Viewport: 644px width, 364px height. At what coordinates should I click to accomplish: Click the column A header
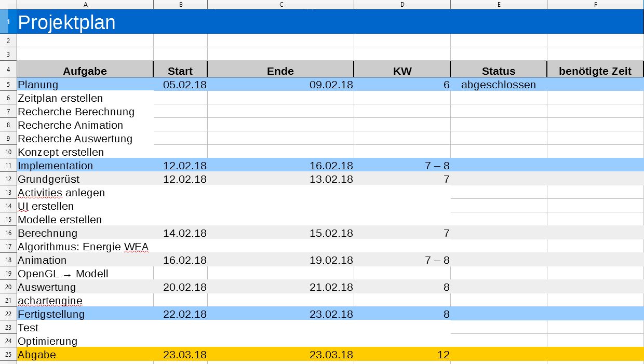85,5
